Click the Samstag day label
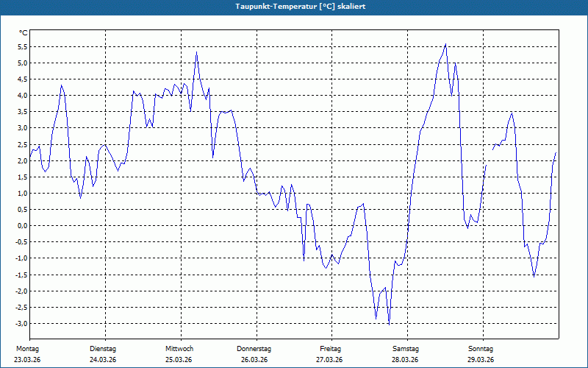Viewport: 588px width, 368px height. coord(406,349)
